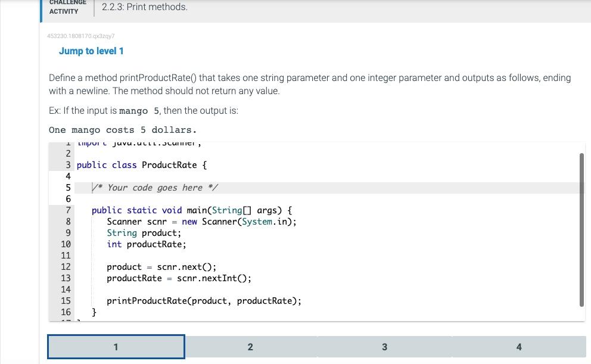The height and width of the screenshot is (364, 591).
Task: Click the 'int productRate;' code line
Action: [147, 244]
